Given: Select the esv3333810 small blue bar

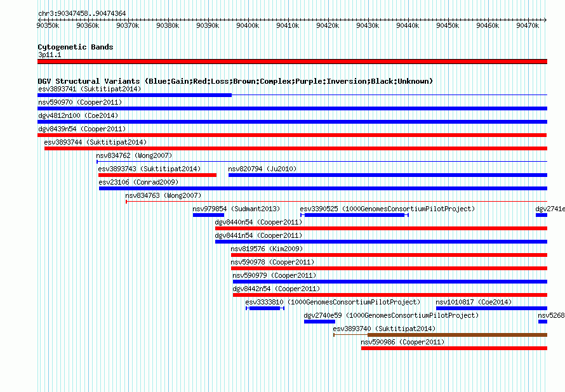Looking at the screenshot, I should tap(265, 308).
